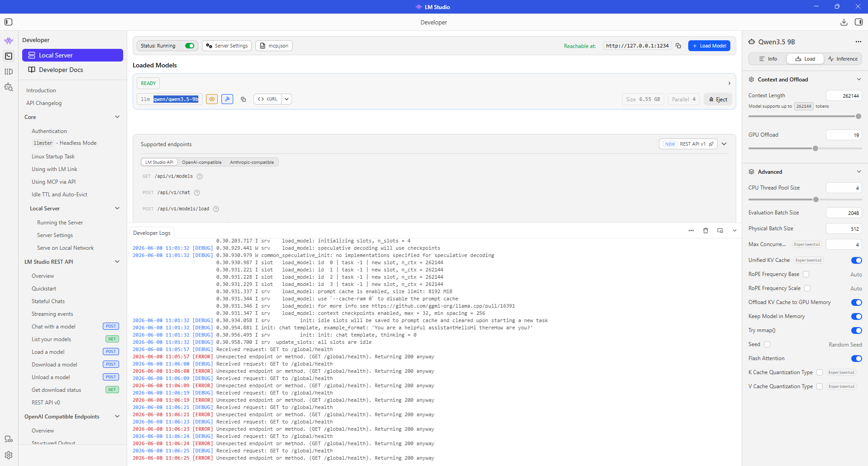This screenshot has width=868, height=466.
Task: Edit the Physical Batch Size field
Action: (x=844, y=228)
